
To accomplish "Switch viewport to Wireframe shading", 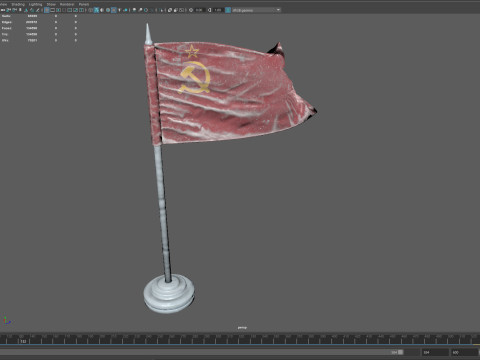I will (x=90, y=10).
